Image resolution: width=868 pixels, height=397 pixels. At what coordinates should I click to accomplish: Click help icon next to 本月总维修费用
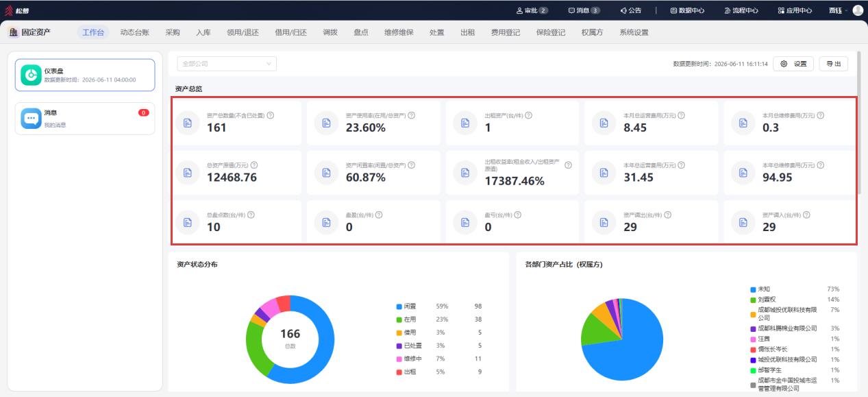[820, 115]
